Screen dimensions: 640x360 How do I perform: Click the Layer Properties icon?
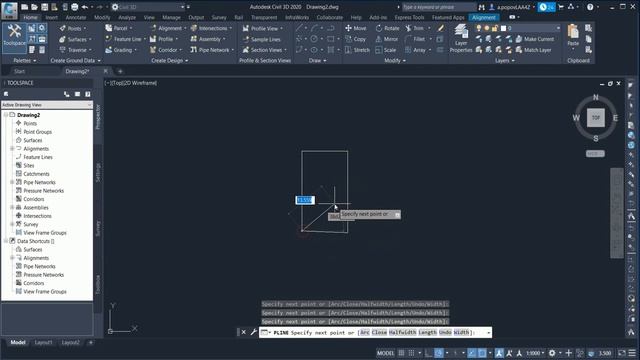tap(461, 38)
